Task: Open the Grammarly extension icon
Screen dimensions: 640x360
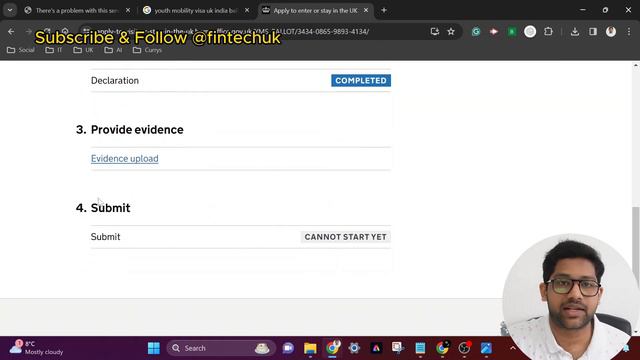Action: tap(476, 31)
